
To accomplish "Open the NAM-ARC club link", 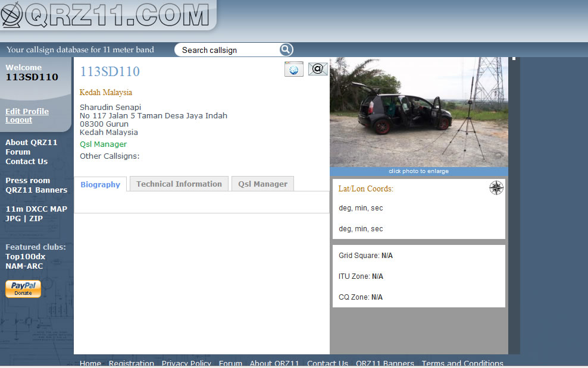I will [x=24, y=266].
